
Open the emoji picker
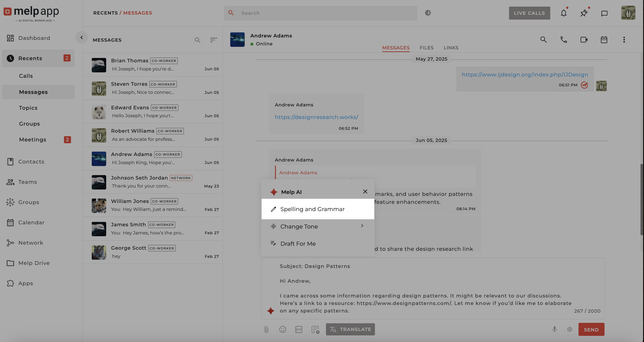pos(283,329)
